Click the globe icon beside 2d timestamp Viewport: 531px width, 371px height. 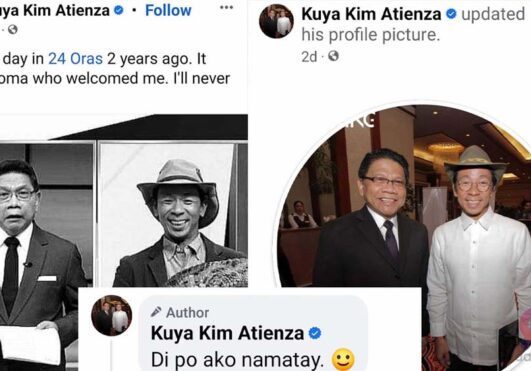pyautogui.click(x=333, y=56)
